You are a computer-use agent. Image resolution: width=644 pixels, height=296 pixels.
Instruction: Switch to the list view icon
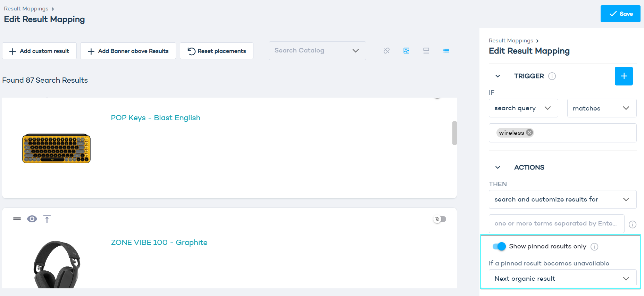click(x=446, y=51)
